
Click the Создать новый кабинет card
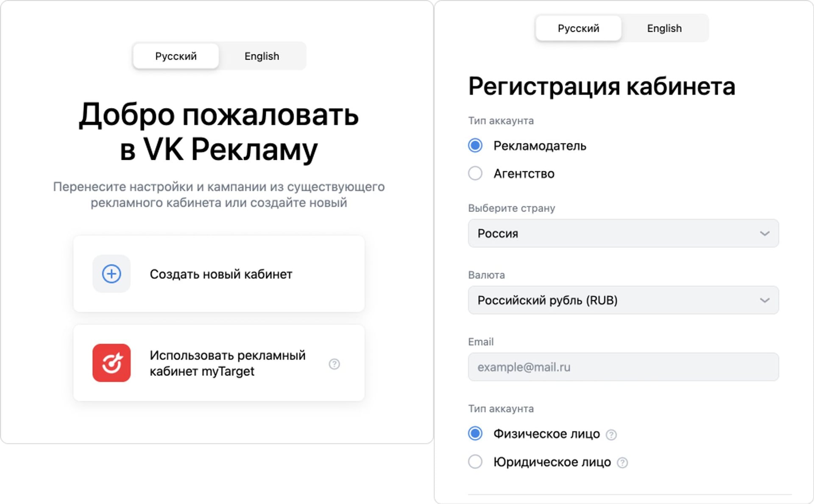(x=219, y=274)
